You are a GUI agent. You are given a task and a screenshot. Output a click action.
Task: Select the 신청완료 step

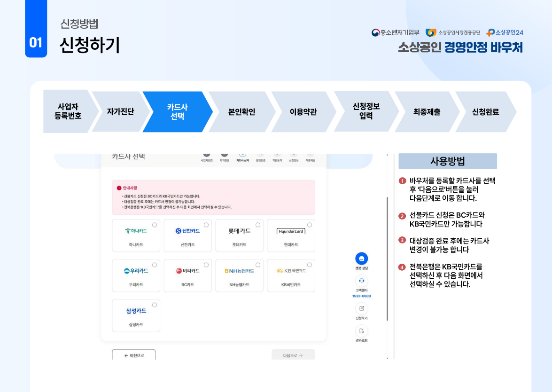pos(486,112)
